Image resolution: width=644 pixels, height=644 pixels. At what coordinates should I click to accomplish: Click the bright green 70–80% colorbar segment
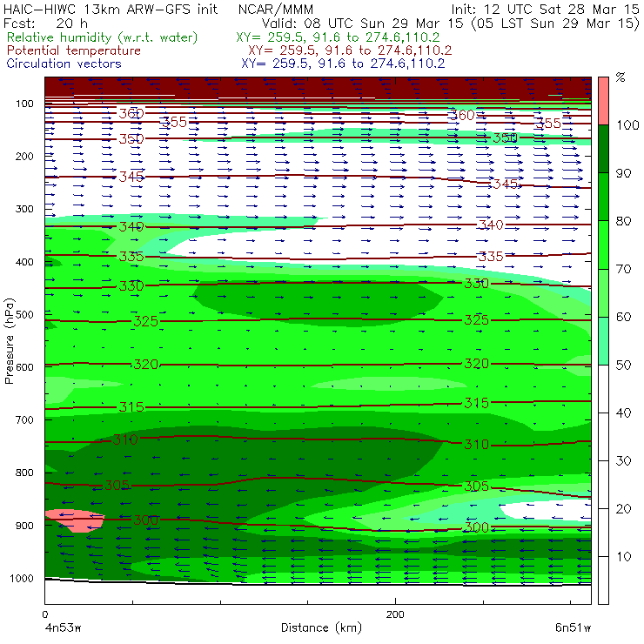[x=603, y=245]
